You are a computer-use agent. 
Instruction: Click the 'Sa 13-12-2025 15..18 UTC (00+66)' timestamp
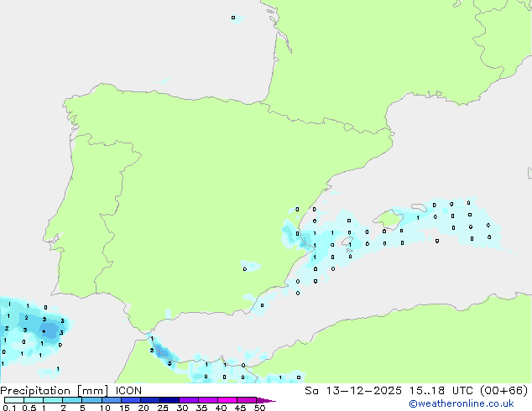tap(416, 391)
